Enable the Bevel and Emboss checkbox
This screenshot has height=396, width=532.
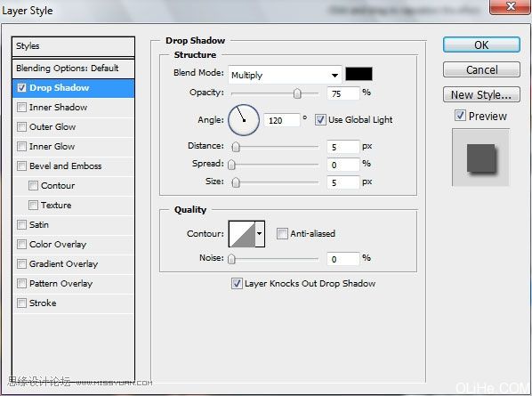tap(21, 166)
